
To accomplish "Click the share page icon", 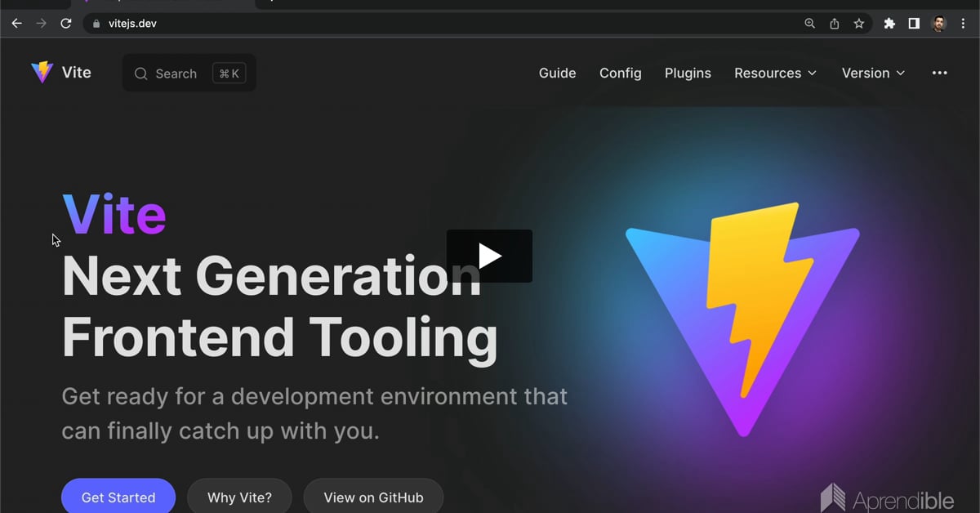I will pyautogui.click(x=835, y=24).
